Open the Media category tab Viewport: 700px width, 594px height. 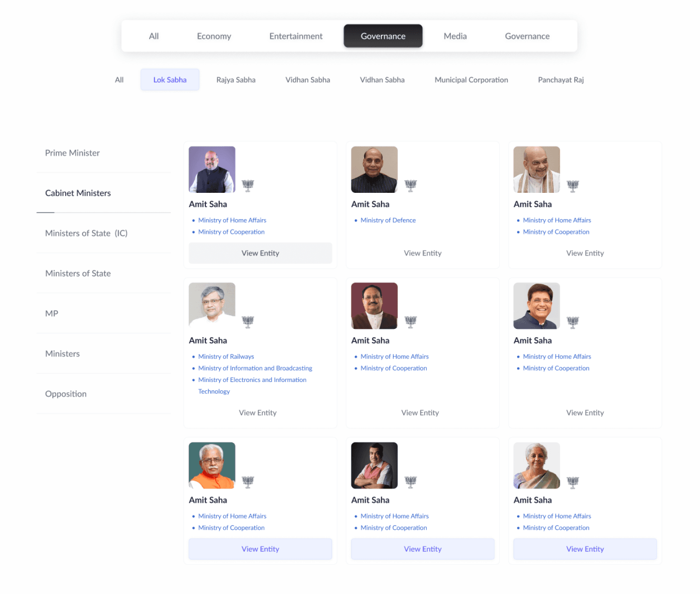455,36
